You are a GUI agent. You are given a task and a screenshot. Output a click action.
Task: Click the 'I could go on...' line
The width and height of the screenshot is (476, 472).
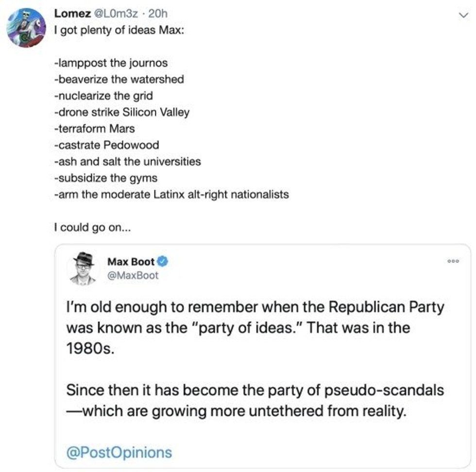point(92,227)
